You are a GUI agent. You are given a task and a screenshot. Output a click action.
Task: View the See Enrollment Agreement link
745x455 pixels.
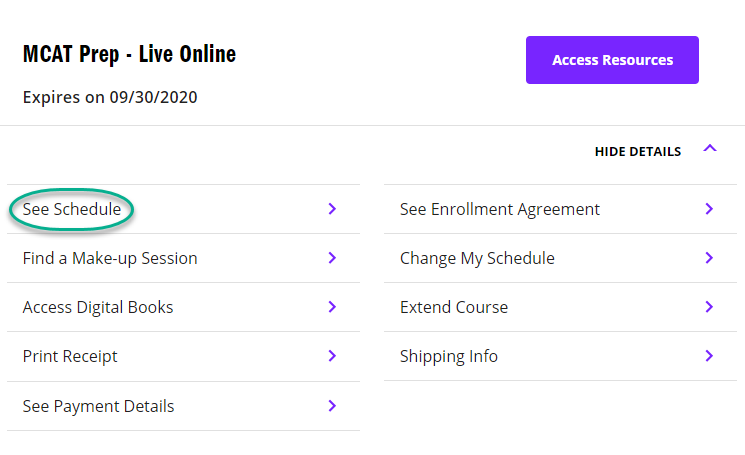coord(500,209)
